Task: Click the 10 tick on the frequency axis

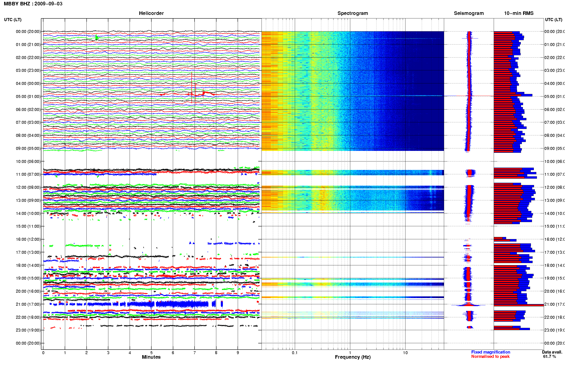Action: (x=405, y=353)
